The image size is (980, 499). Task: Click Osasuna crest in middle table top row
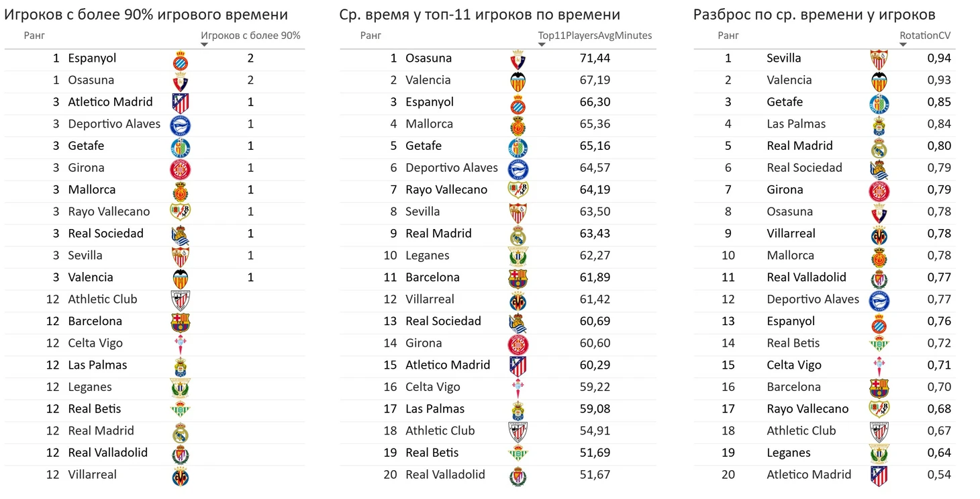point(518,60)
